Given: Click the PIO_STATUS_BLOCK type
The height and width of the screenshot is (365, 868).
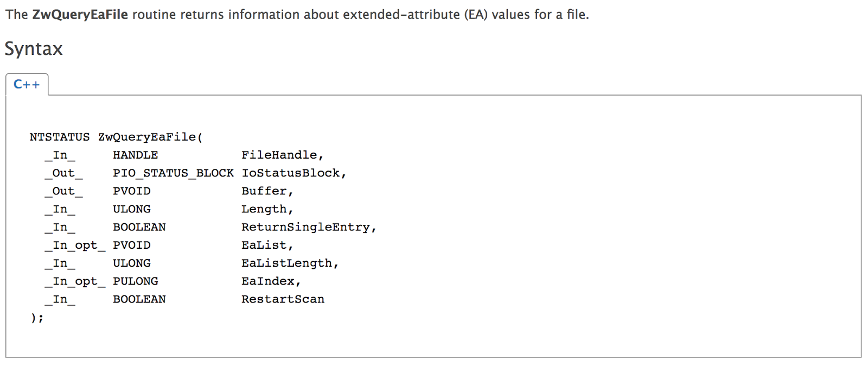Looking at the screenshot, I should click(x=173, y=173).
